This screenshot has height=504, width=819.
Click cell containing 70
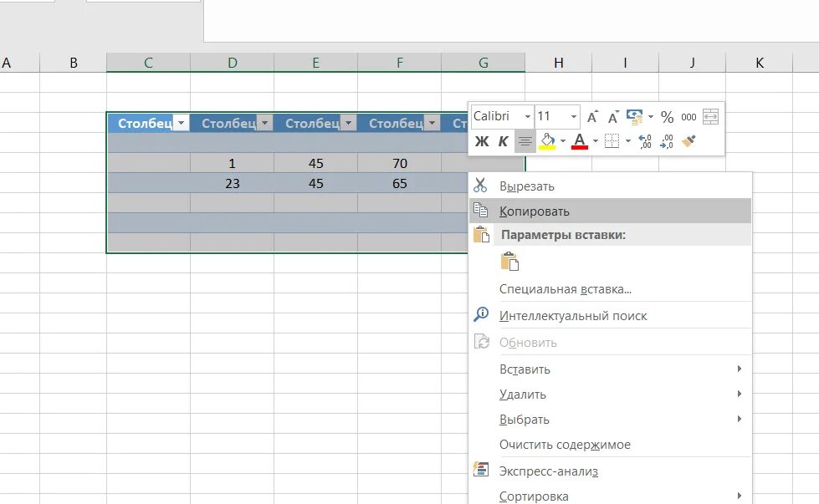[x=400, y=163]
